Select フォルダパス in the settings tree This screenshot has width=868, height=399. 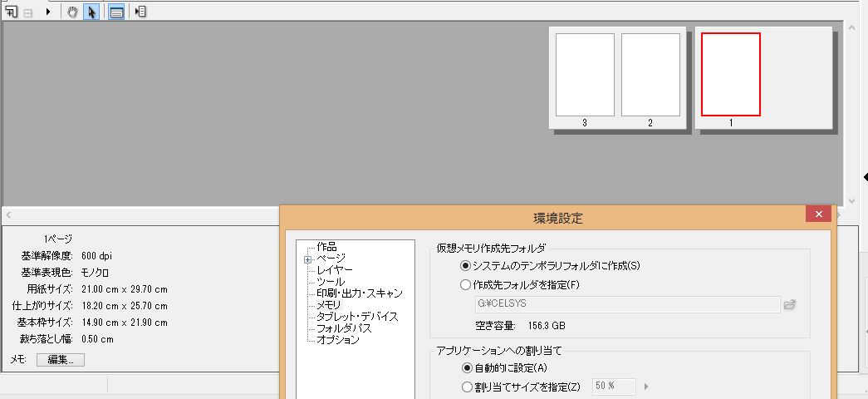tap(344, 328)
